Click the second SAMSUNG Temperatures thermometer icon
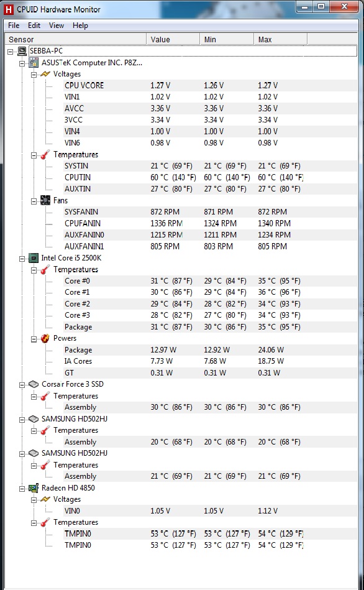 tap(45, 465)
